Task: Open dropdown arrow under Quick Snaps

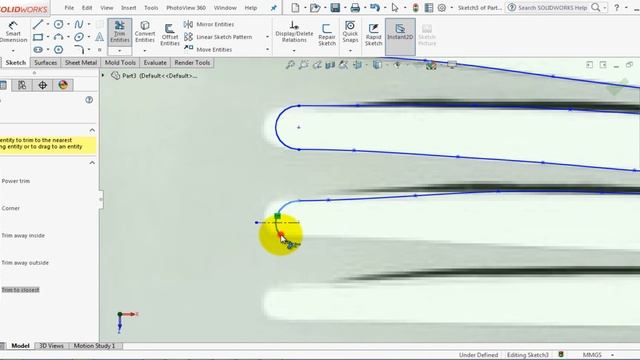Action: pyautogui.click(x=350, y=51)
